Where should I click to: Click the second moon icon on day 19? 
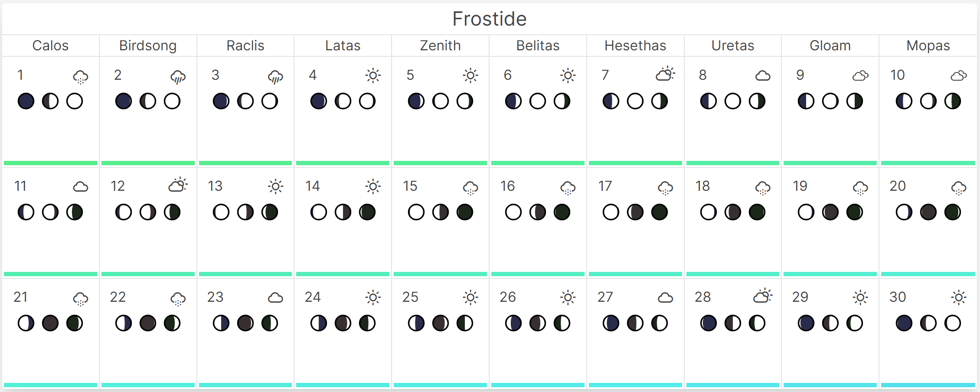pyautogui.click(x=830, y=212)
